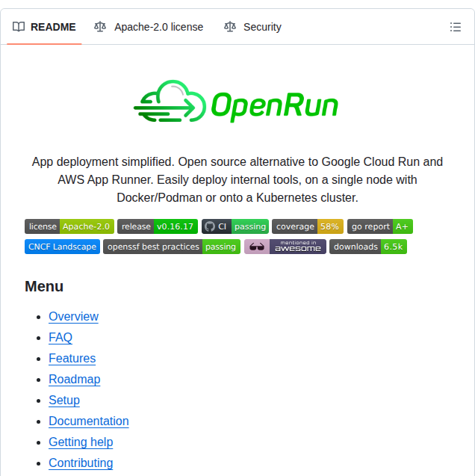Screen dimensions: 475x476
Task: Open the README tab
Action: pyautogui.click(x=44, y=27)
